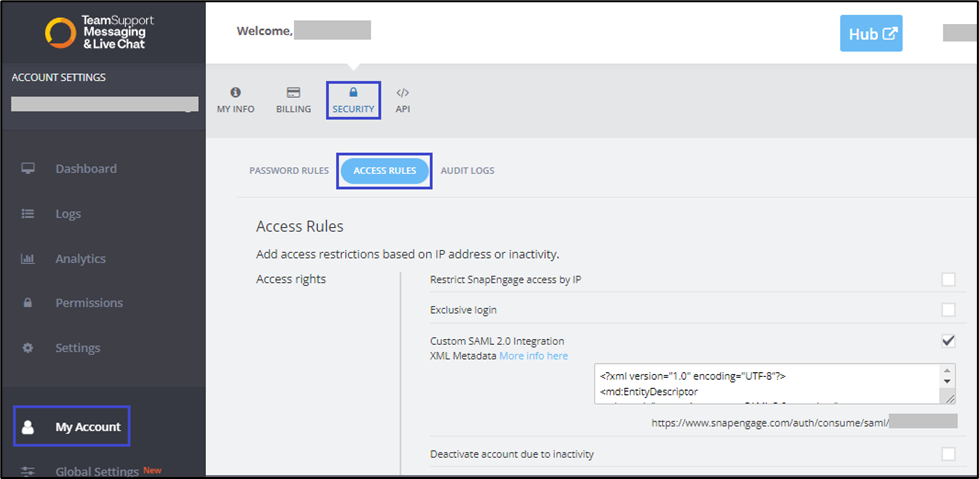Click the Analytics bar chart icon
979x479 pixels.
28,258
